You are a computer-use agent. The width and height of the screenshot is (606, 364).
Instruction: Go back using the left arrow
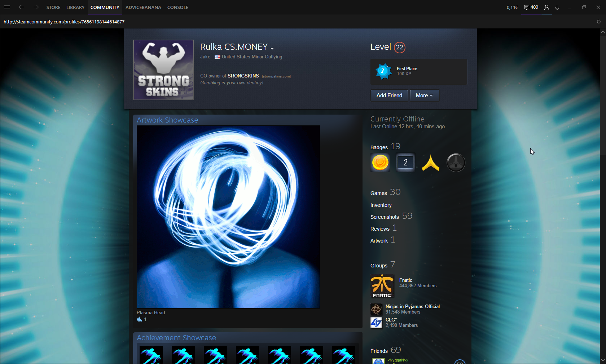tap(22, 7)
